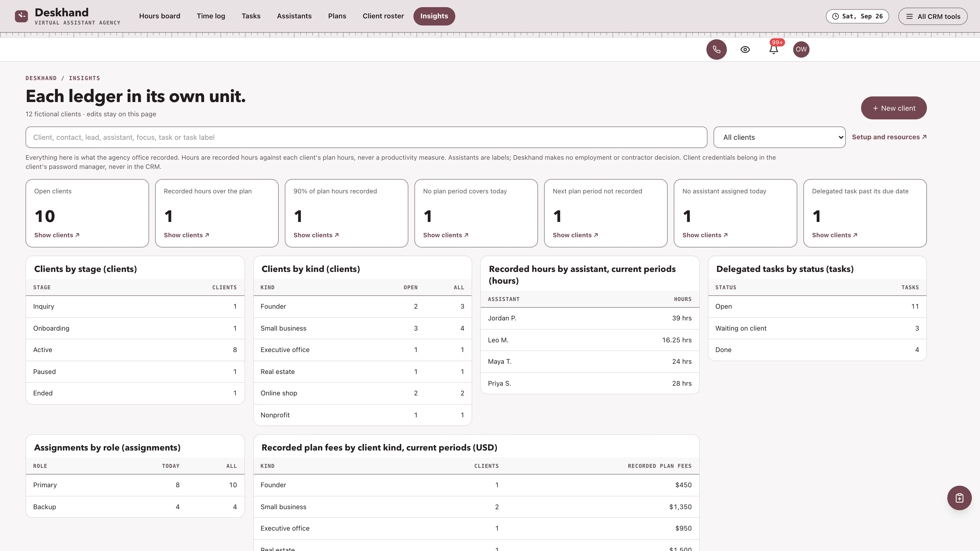Click Small business row in Clients by kind
Screen dimensions: 980x551
point(362,328)
